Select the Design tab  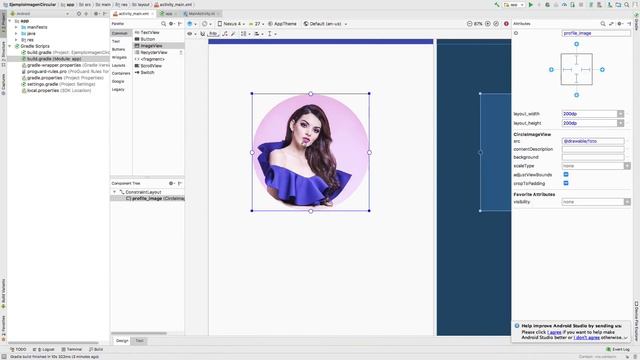pos(122,341)
